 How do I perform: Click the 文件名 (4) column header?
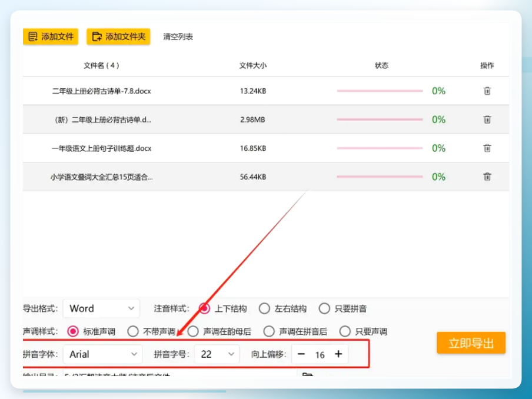point(101,65)
